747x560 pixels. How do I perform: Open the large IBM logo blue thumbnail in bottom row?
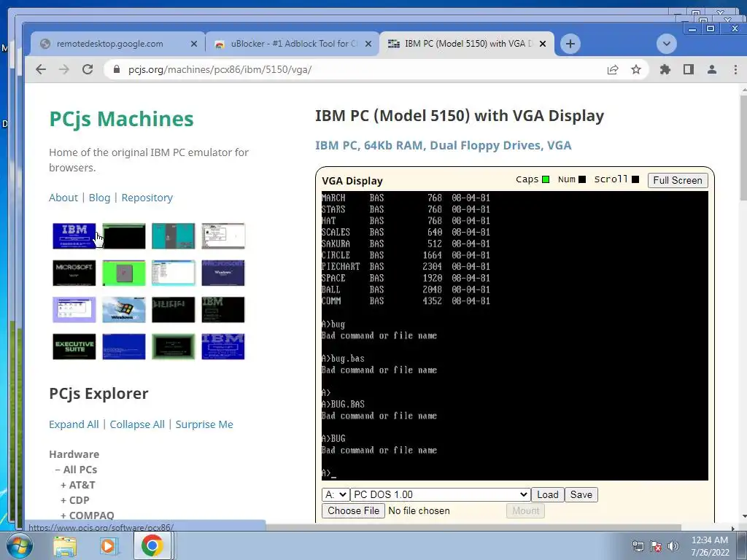223,346
